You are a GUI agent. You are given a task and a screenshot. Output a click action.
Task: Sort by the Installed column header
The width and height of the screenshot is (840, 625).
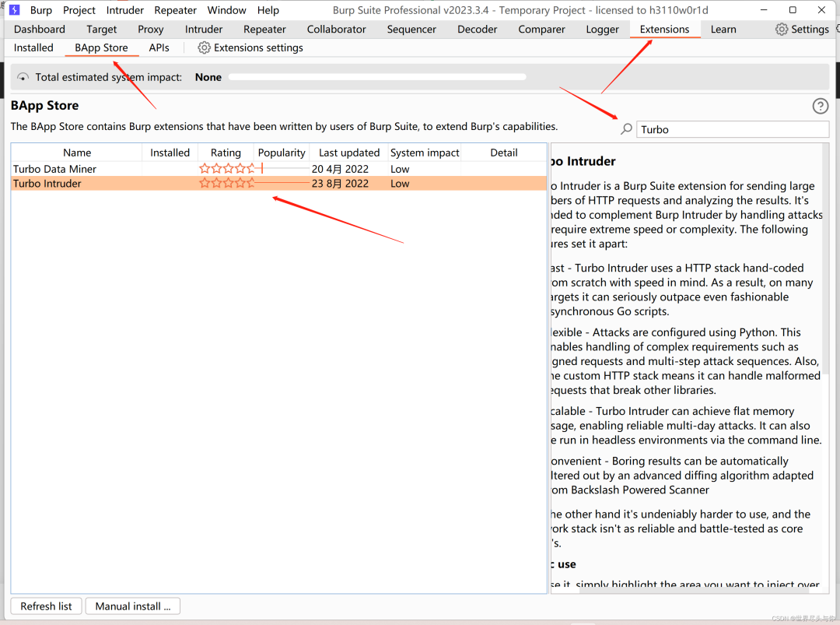(x=170, y=153)
